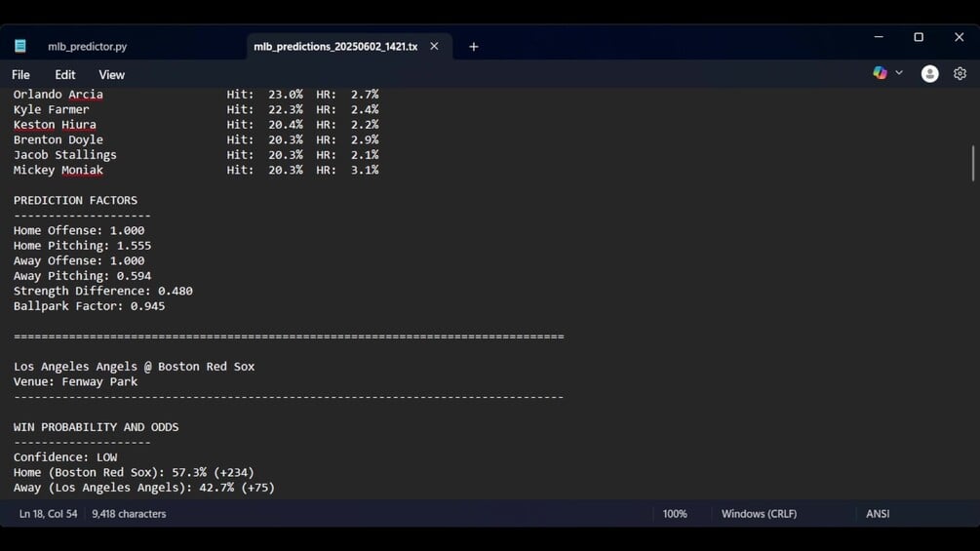Click the misspelled word Arcia

[86, 95]
